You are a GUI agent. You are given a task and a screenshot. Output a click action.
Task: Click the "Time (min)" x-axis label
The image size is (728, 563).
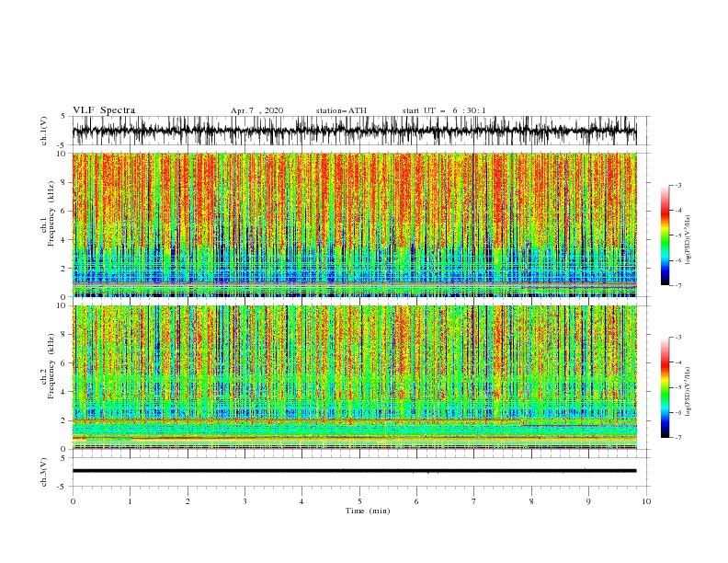[x=368, y=511]
